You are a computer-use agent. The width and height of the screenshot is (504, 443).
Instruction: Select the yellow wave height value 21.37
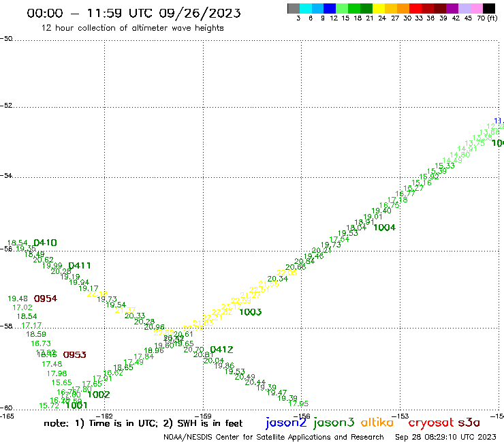125,310
